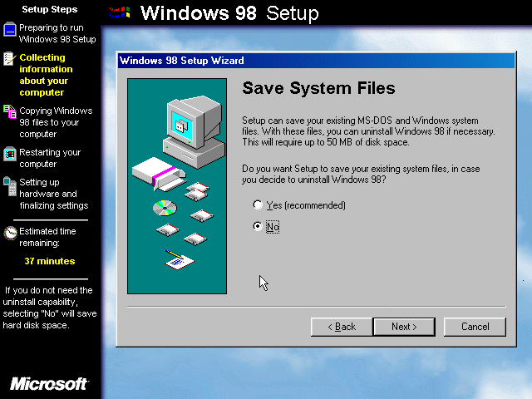The width and height of the screenshot is (532, 399).
Task: Click the Preparing to run Setup step icon
Action: 10,30
